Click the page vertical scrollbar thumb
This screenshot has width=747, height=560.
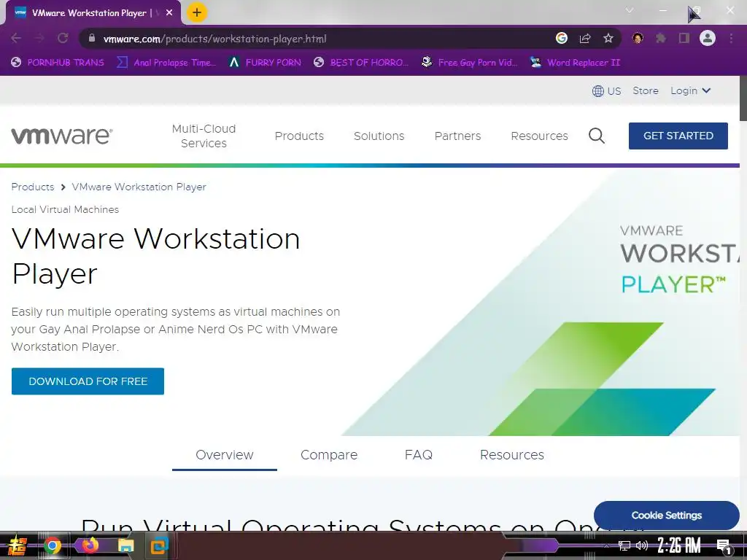coord(743,98)
